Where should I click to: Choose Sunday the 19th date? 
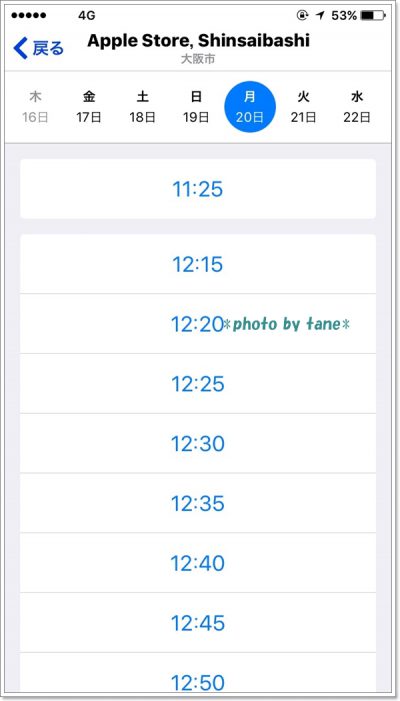tap(196, 107)
